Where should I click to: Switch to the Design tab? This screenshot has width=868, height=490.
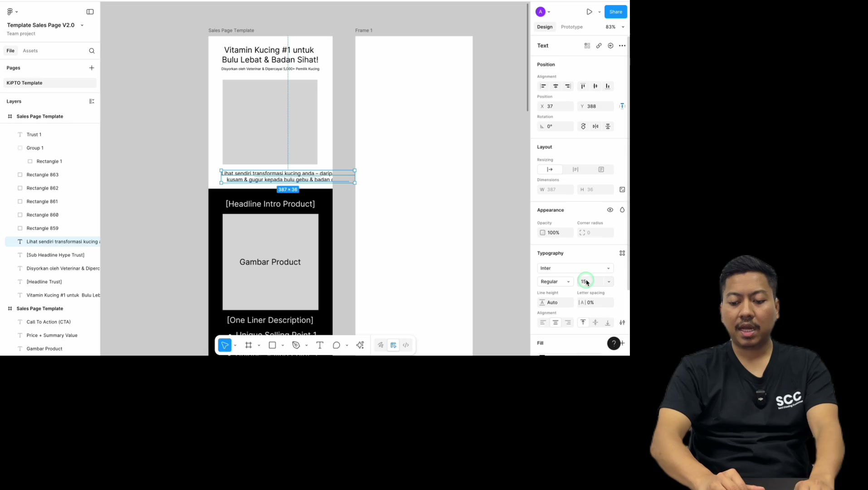[545, 27]
